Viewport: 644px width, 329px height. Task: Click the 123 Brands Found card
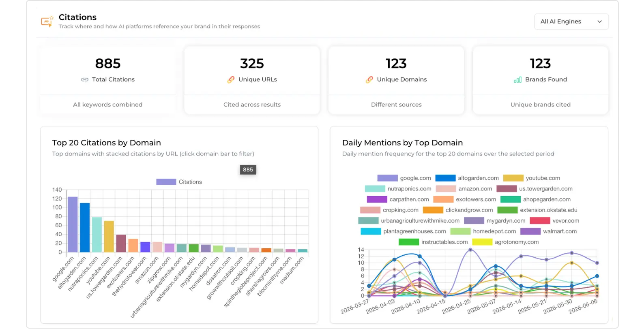[541, 80]
